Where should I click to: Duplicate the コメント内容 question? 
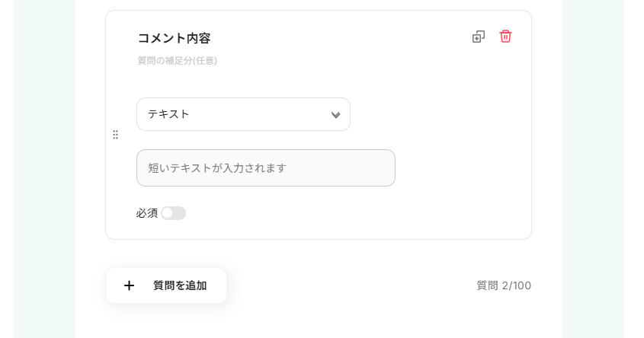(479, 37)
